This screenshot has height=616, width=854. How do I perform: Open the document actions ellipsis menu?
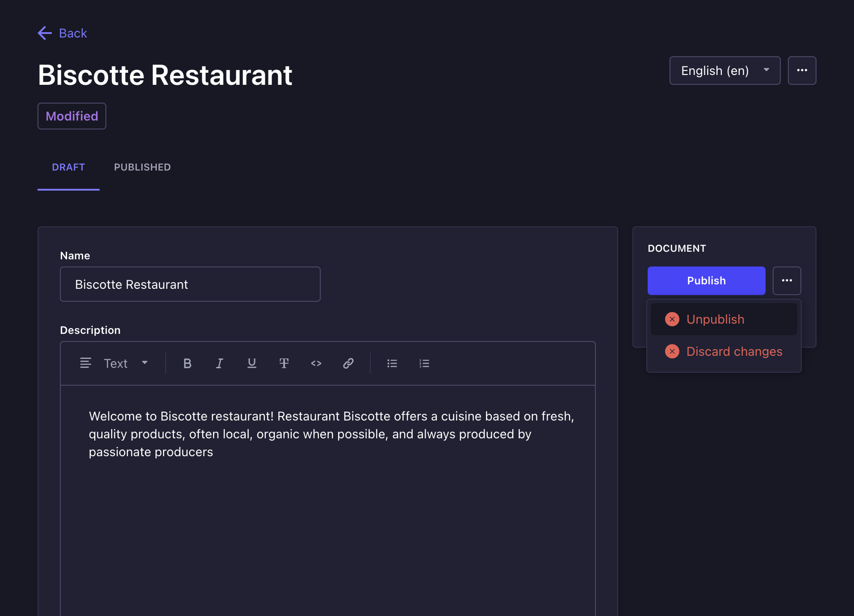coord(787,281)
